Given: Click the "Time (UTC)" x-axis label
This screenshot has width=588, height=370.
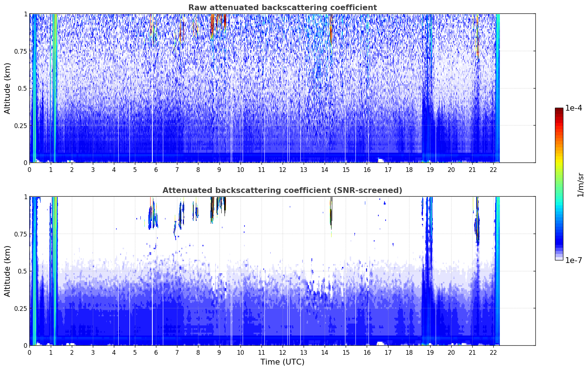Looking at the screenshot, I should pyautogui.click(x=282, y=362).
